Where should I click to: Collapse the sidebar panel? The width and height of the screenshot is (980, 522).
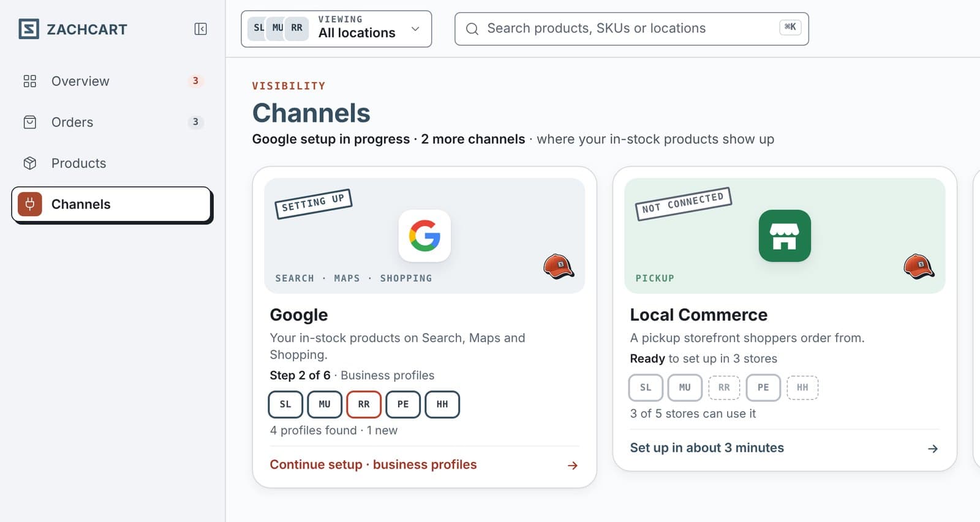200,29
